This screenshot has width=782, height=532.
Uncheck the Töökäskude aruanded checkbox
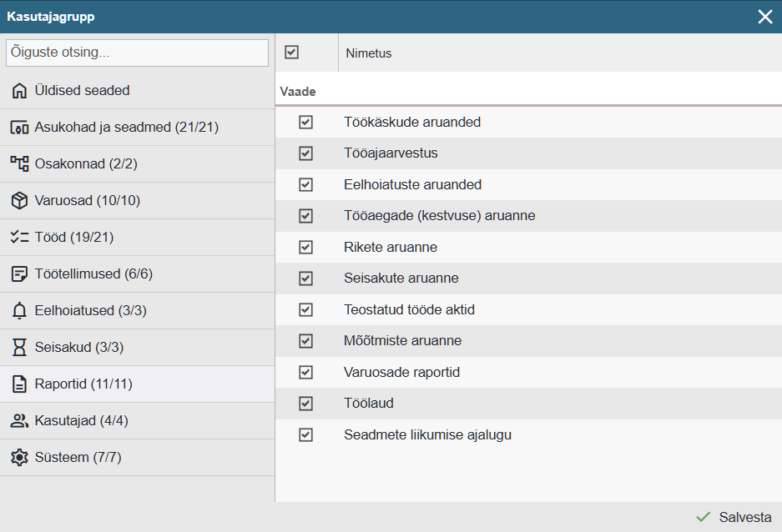[x=305, y=122]
